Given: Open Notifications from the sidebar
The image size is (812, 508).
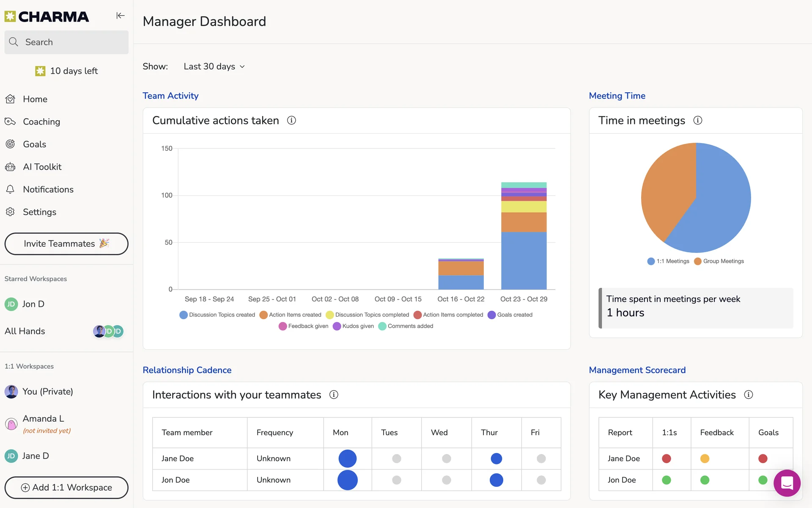Looking at the screenshot, I should click(x=48, y=190).
